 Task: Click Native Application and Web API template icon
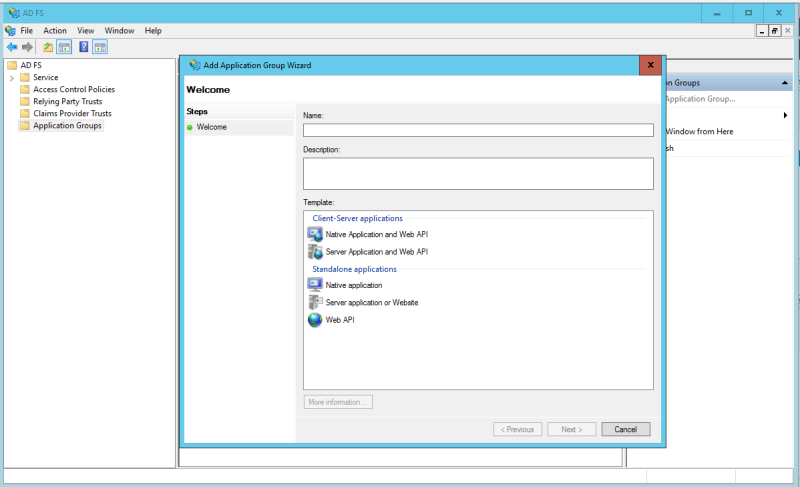[315, 234]
